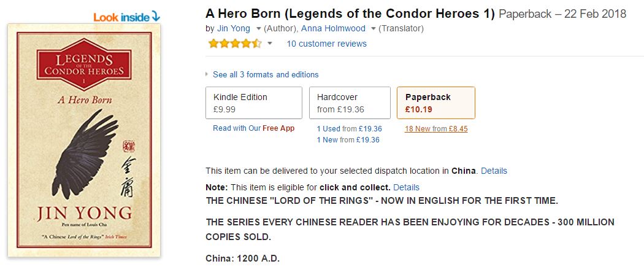Click the star rating icons
644x272 pixels.
(x=235, y=44)
